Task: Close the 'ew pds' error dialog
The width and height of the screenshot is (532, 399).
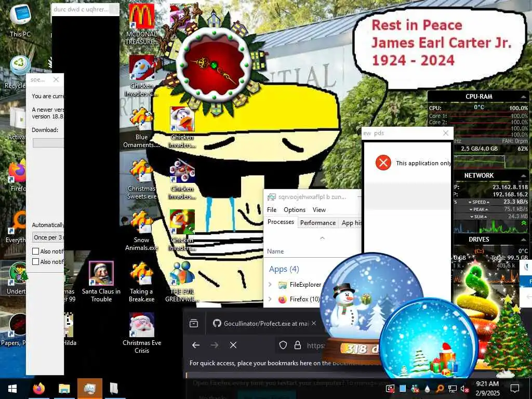Action: click(446, 134)
